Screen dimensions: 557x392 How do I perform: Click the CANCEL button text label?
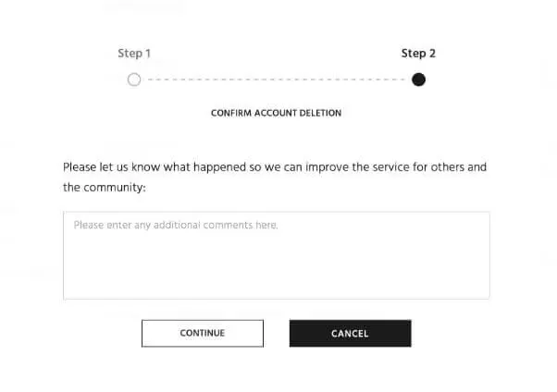point(350,334)
